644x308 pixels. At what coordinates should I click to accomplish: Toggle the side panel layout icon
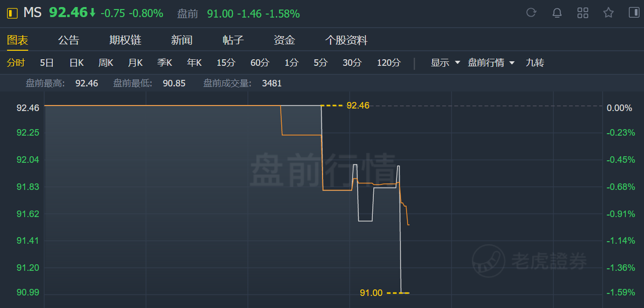coord(634,13)
